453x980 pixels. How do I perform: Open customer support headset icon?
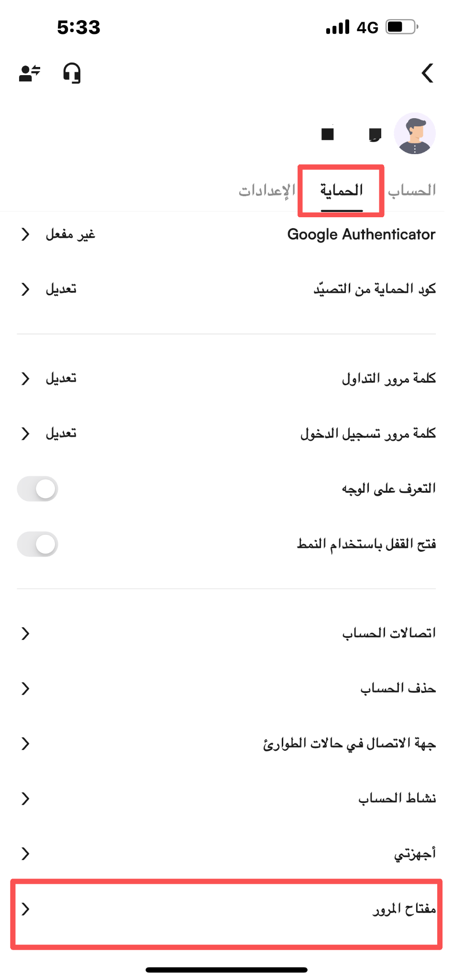[72, 73]
